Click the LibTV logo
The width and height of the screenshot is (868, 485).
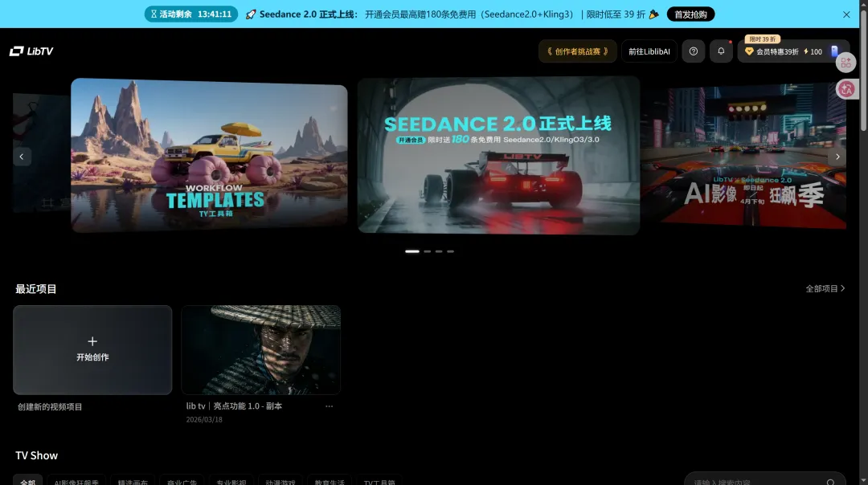tap(31, 51)
